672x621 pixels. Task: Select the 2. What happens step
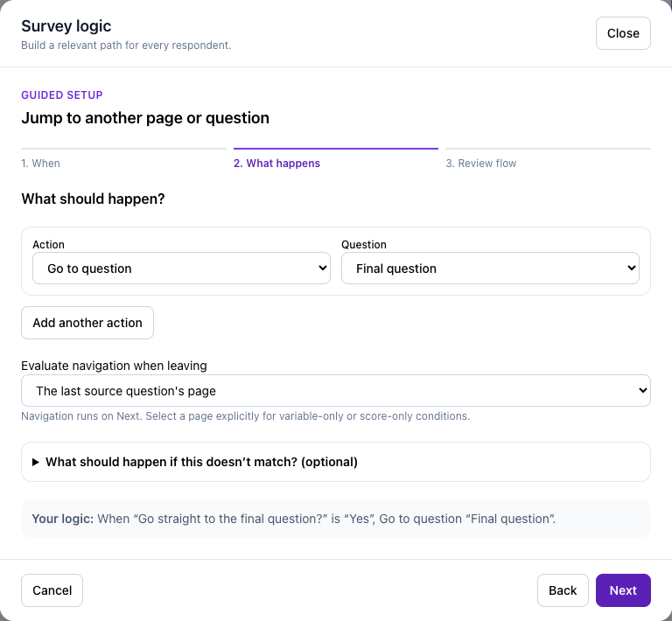tap(276, 164)
